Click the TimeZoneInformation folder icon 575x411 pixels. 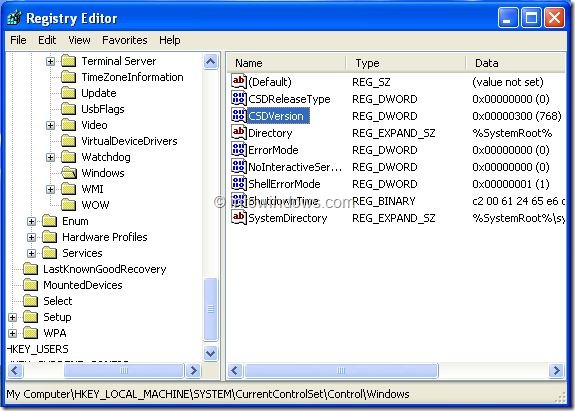pyautogui.click(x=69, y=77)
